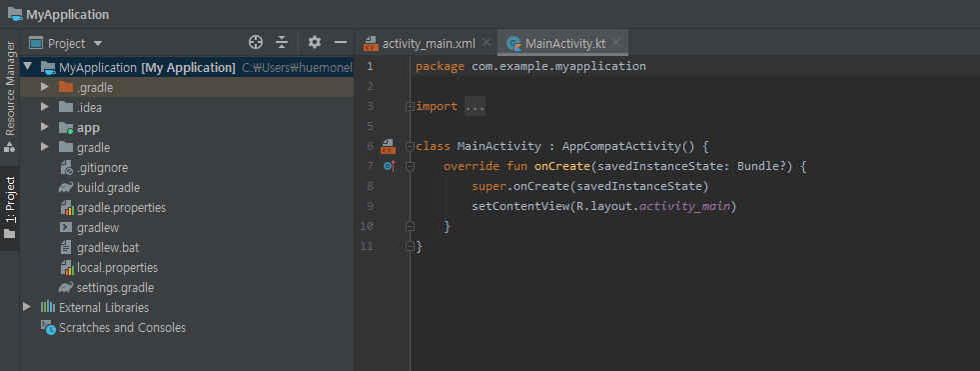Select settings.gradle file name
The width and height of the screenshot is (980, 371).
(115, 288)
